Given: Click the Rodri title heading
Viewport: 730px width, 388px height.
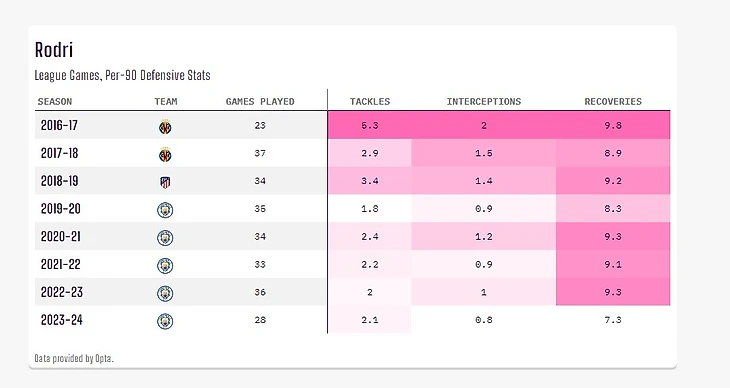Looking at the screenshot, I should click(54, 50).
